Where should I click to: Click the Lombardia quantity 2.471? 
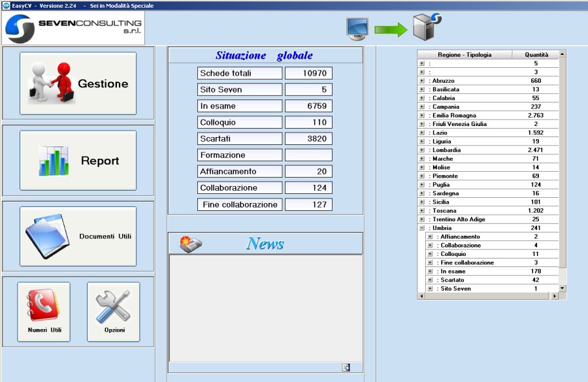pos(536,150)
